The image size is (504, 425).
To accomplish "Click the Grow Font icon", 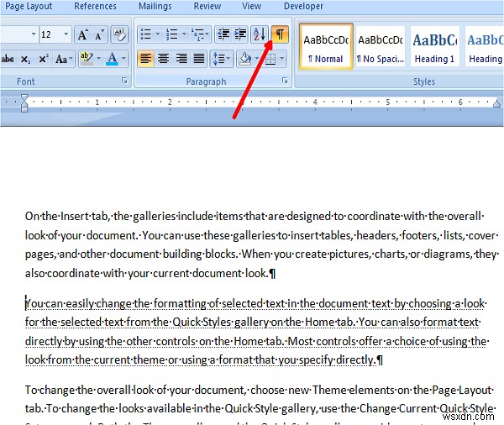I will click(x=83, y=34).
